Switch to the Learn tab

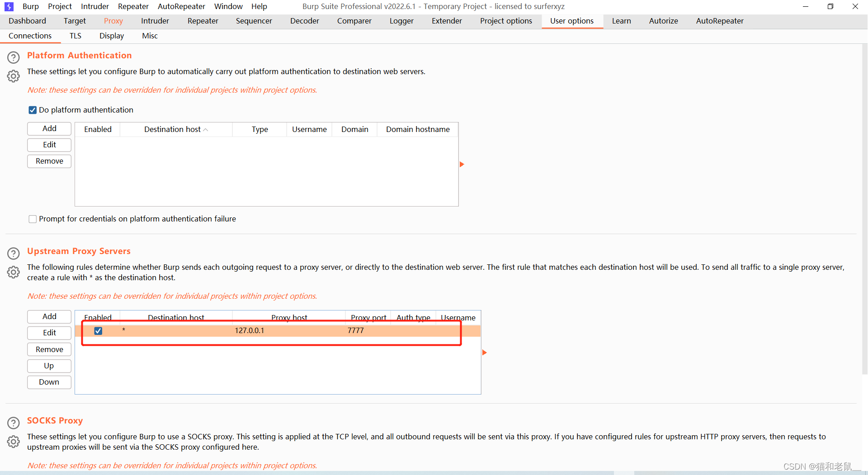click(x=622, y=21)
